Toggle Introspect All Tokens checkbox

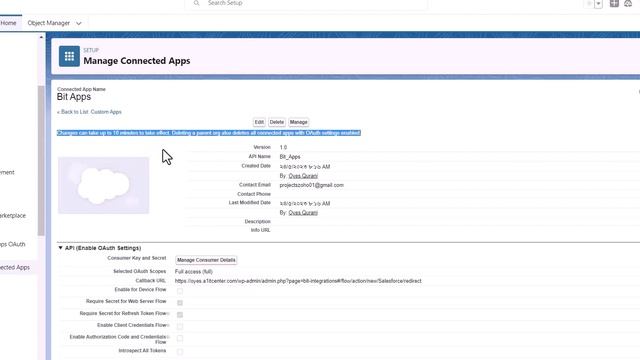click(x=180, y=351)
